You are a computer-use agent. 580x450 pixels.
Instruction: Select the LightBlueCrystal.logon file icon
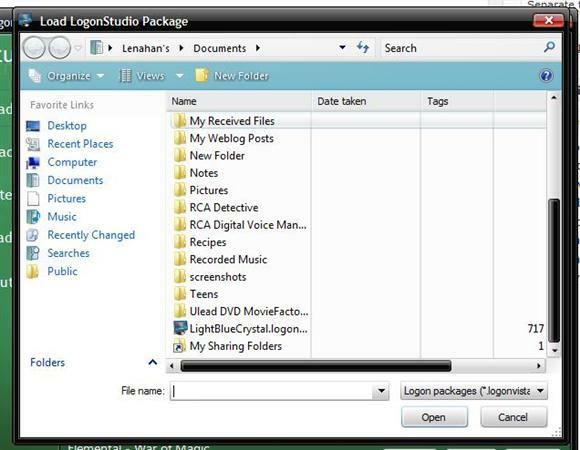tap(180, 328)
